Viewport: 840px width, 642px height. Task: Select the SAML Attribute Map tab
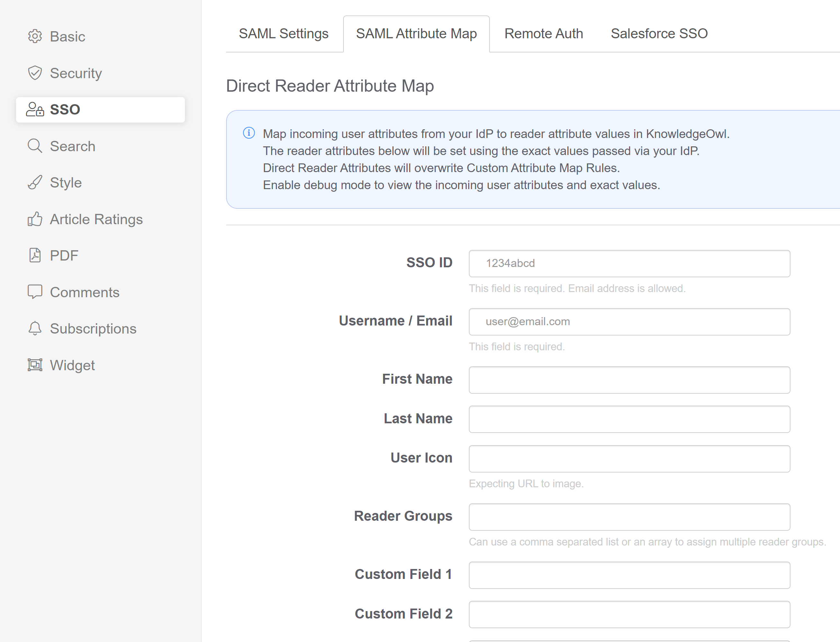416,34
